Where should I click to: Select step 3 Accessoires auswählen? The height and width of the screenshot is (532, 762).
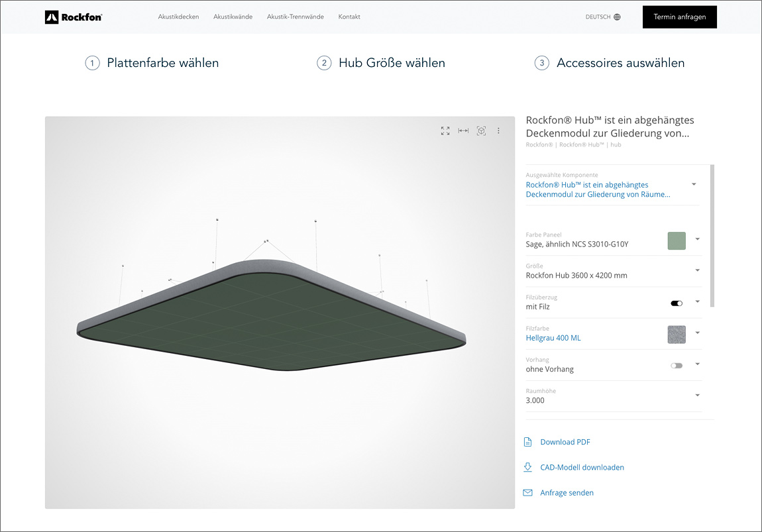coord(610,63)
